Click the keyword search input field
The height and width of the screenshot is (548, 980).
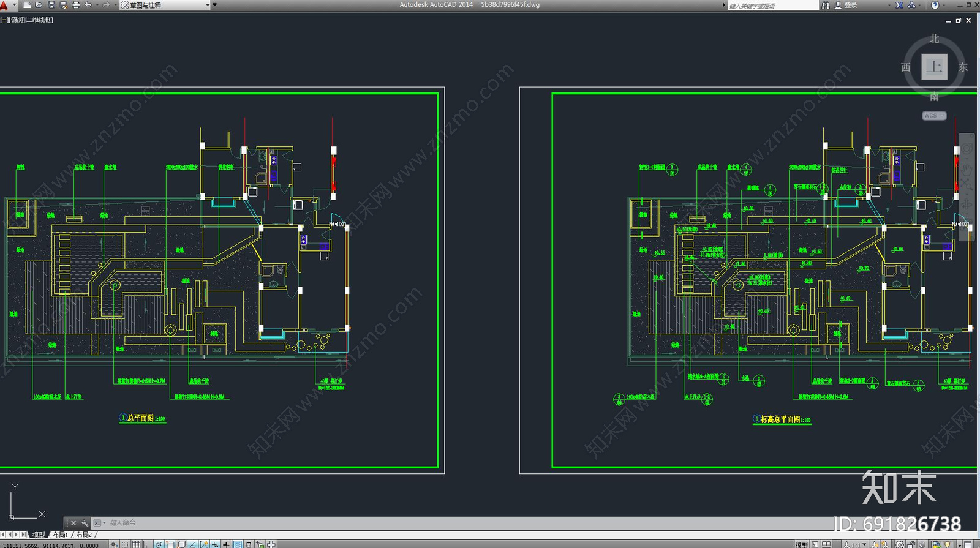[x=773, y=6]
